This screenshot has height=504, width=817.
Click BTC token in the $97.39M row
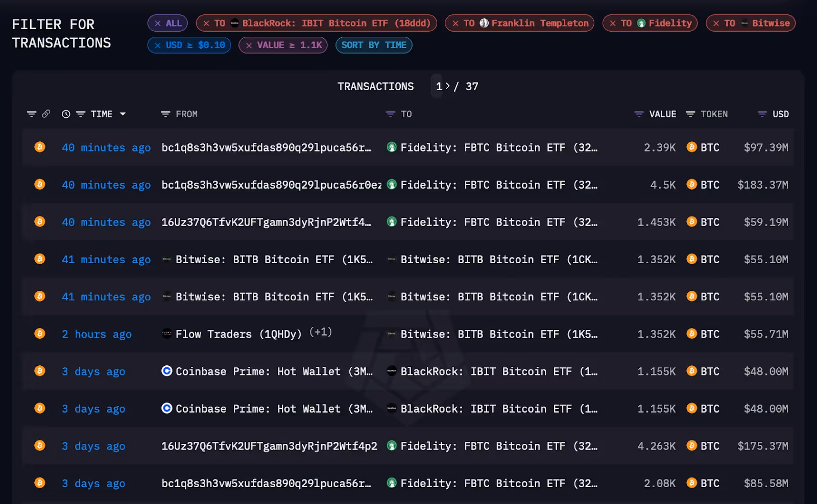[x=710, y=147]
